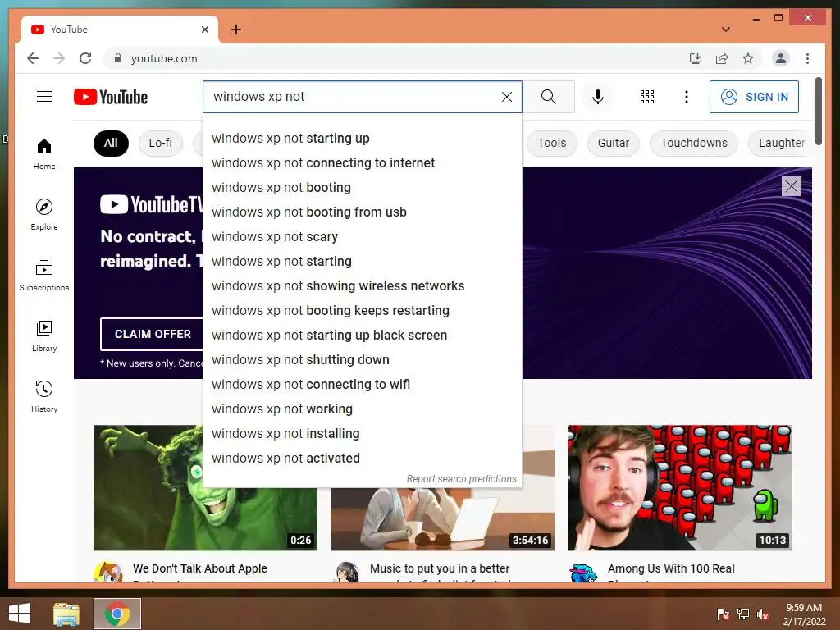
Task: Clear the search box with the X icon
Action: [x=506, y=97]
